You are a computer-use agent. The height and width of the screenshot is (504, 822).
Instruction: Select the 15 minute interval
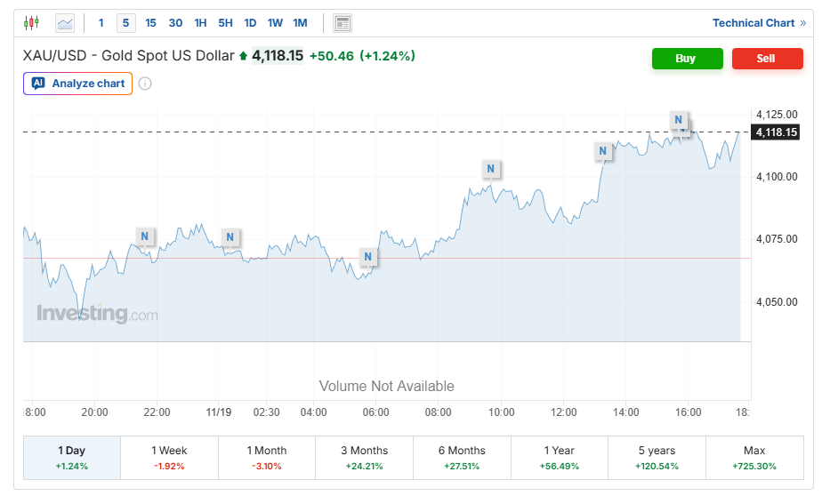click(x=150, y=23)
